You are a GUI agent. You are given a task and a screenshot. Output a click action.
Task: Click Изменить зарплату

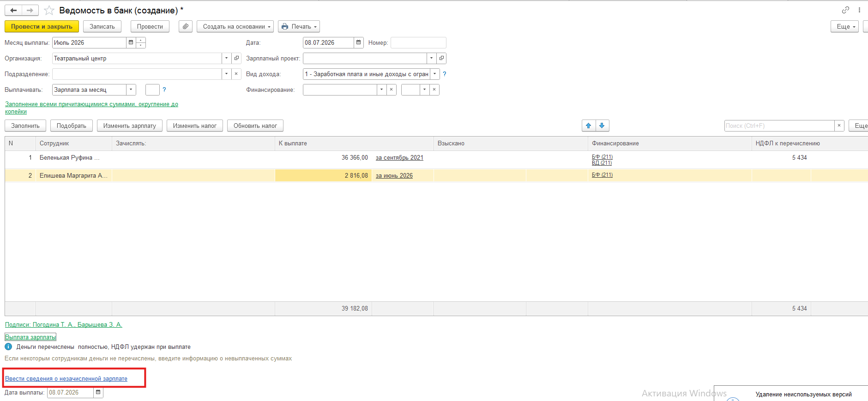(x=130, y=126)
